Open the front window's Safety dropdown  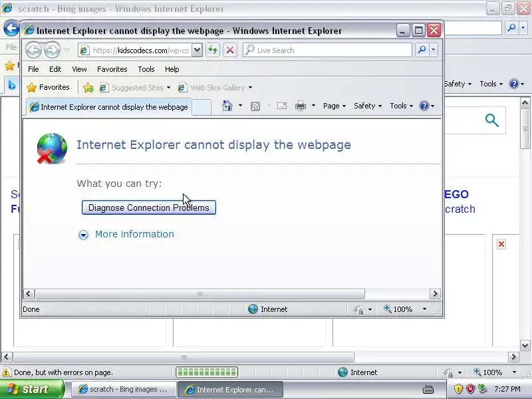[x=368, y=106]
